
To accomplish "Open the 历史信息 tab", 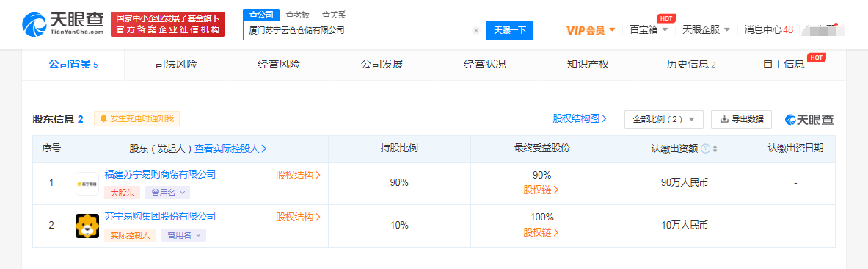I will (x=691, y=65).
